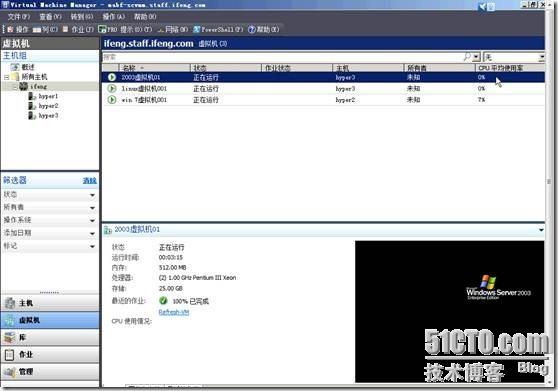Click the hyper1 server icon
This screenshot has height=391, width=558.
click(x=32, y=96)
